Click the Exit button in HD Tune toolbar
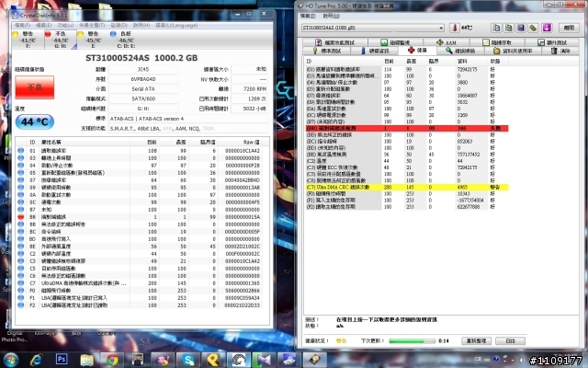 569,28
